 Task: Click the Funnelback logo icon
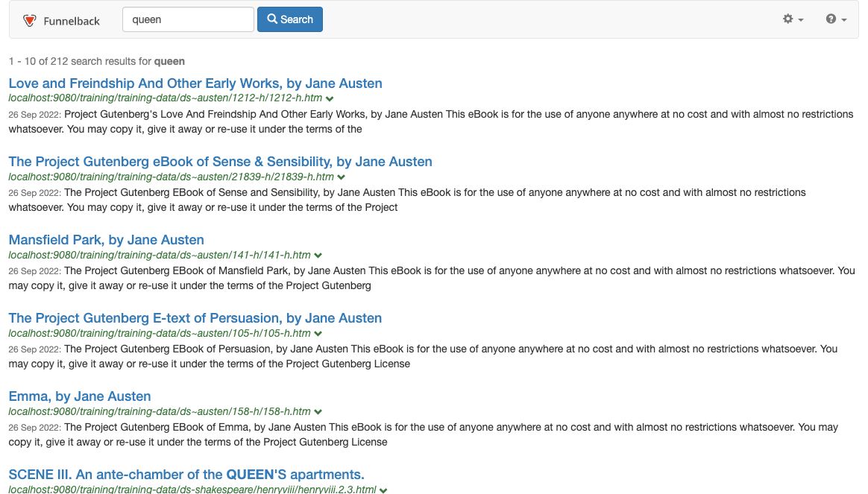[30, 20]
